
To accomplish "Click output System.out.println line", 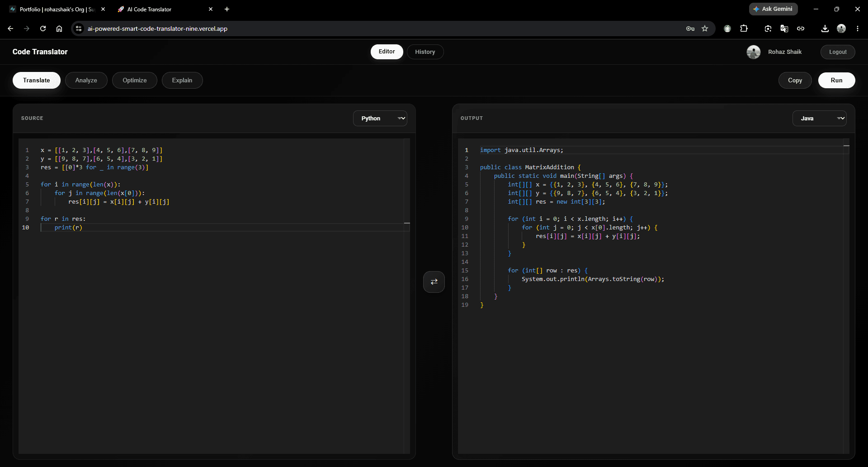I will pos(593,279).
